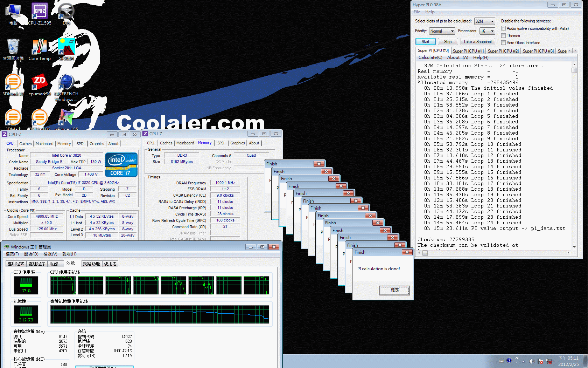
Task: Open the 使用者 tab in Task Manager
Action: [111, 264]
